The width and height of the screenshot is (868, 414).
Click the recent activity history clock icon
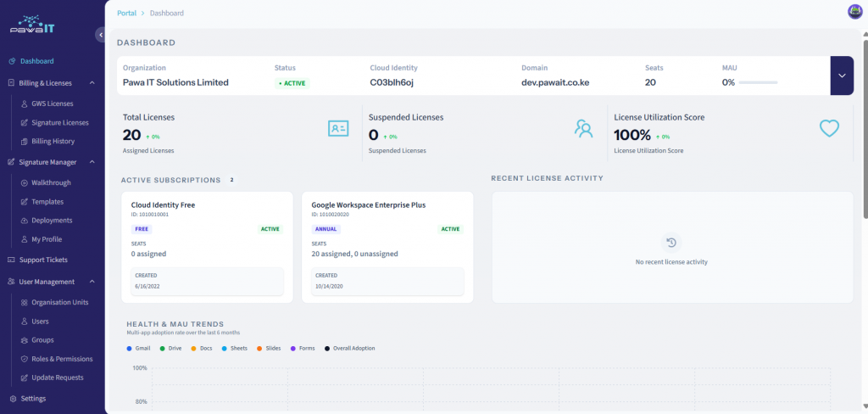pyautogui.click(x=671, y=242)
